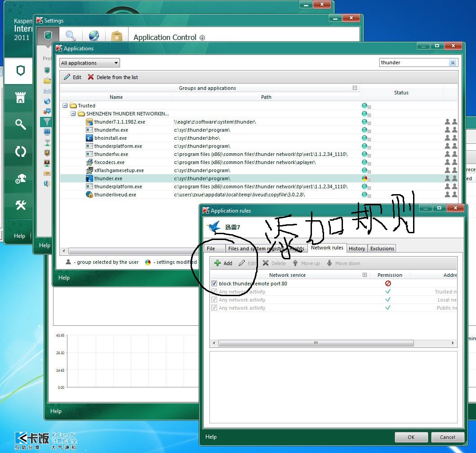Click the status icon for thunderliveud.exe row
This screenshot has width=476, height=453.
point(365,195)
